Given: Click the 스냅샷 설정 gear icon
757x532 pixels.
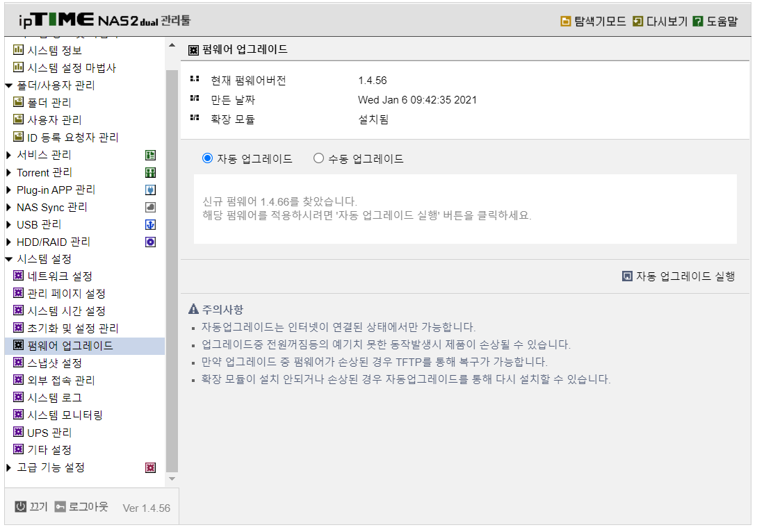Looking at the screenshot, I should tap(18, 363).
